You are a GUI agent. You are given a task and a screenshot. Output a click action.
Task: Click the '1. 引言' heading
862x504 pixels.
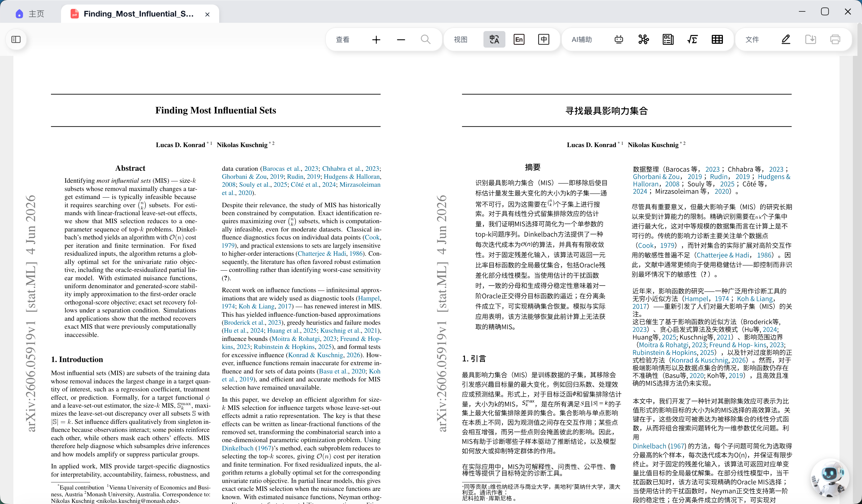click(x=474, y=359)
